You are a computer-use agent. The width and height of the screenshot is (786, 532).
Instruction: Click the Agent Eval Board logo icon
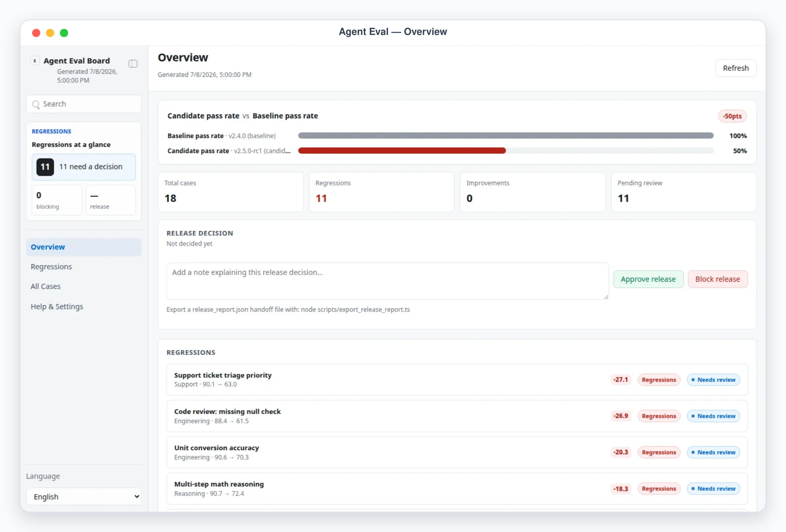tap(35, 61)
